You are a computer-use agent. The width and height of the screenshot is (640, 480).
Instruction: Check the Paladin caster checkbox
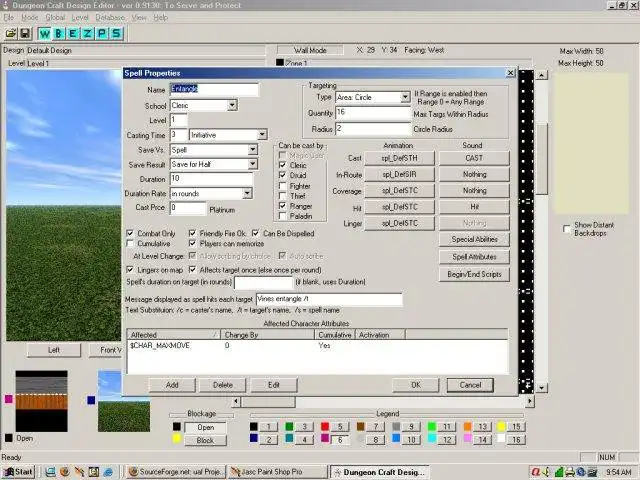pos(282,216)
